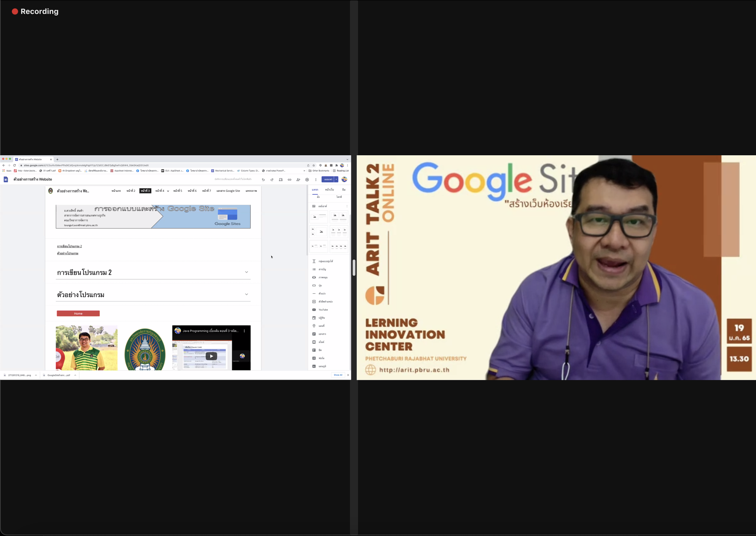Choose the four-image row layout

click(x=339, y=246)
